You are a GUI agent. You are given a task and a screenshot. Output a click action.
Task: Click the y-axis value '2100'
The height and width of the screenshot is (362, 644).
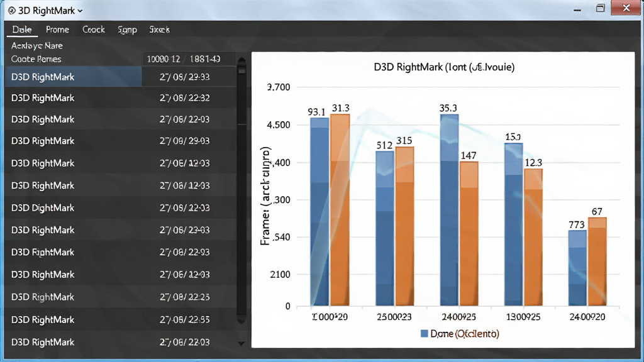(x=280, y=274)
